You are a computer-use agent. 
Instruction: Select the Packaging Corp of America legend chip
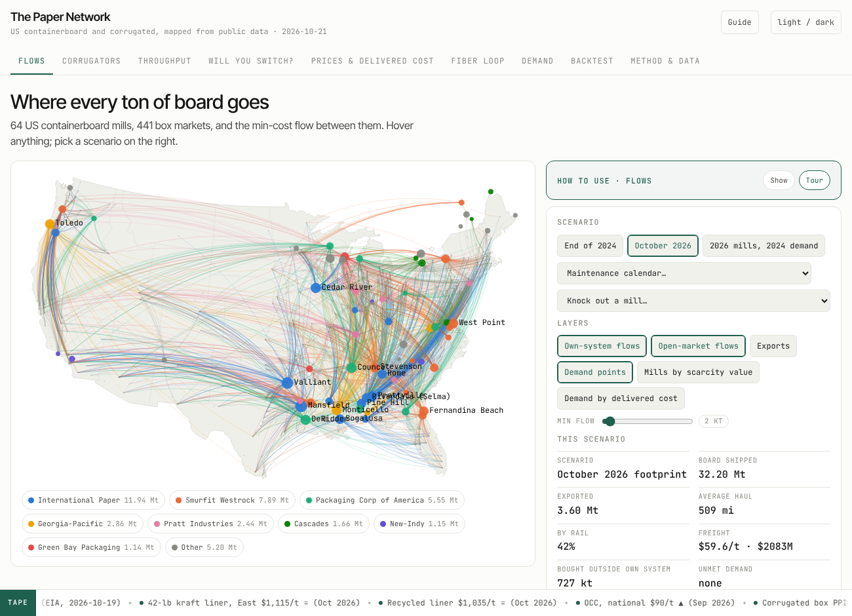[382, 501]
